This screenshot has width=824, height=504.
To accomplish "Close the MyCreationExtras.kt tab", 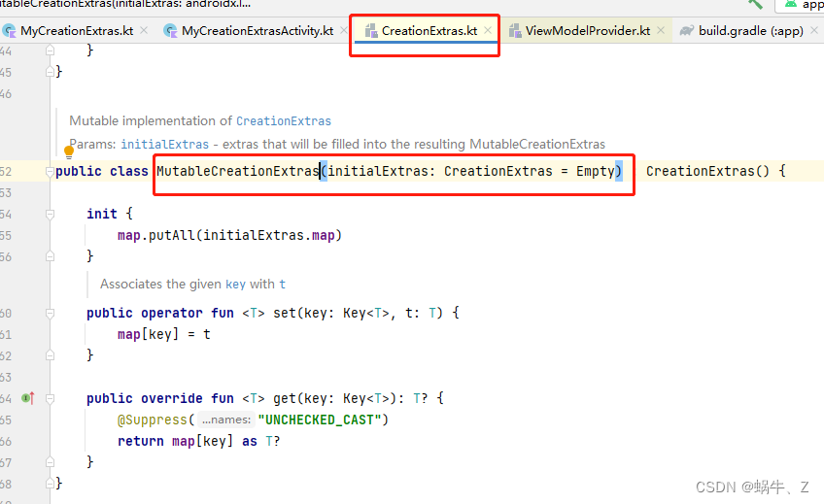I will coord(144,30).
